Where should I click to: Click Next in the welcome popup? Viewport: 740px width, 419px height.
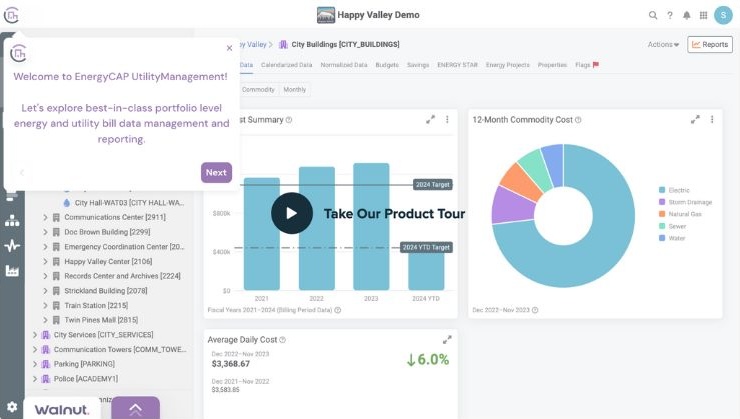pyautogui.click(x=216, y=173)
